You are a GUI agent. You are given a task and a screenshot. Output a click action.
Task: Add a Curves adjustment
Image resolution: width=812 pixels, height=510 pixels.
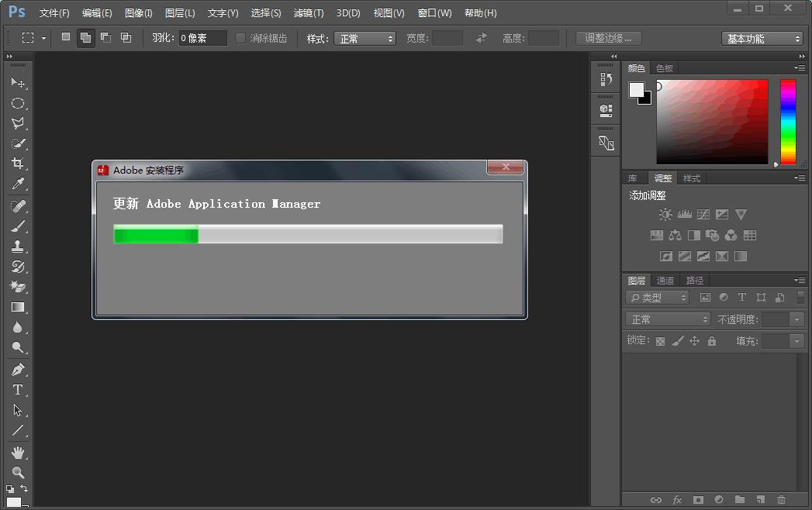tap(703, 215)
